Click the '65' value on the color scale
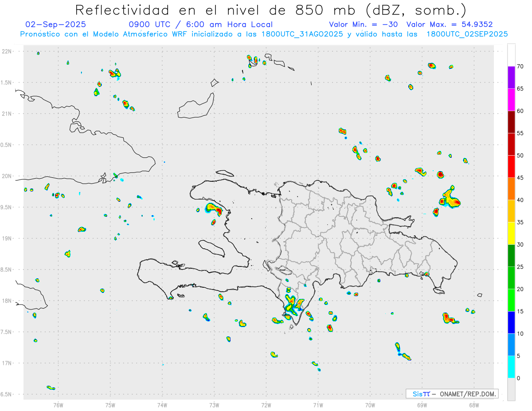 pos(520,89)
